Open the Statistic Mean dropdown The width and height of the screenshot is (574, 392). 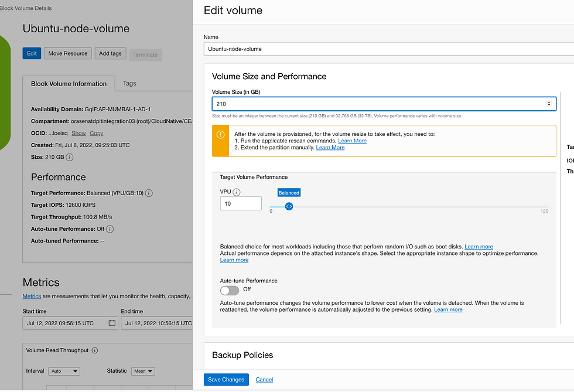point(142,371)
